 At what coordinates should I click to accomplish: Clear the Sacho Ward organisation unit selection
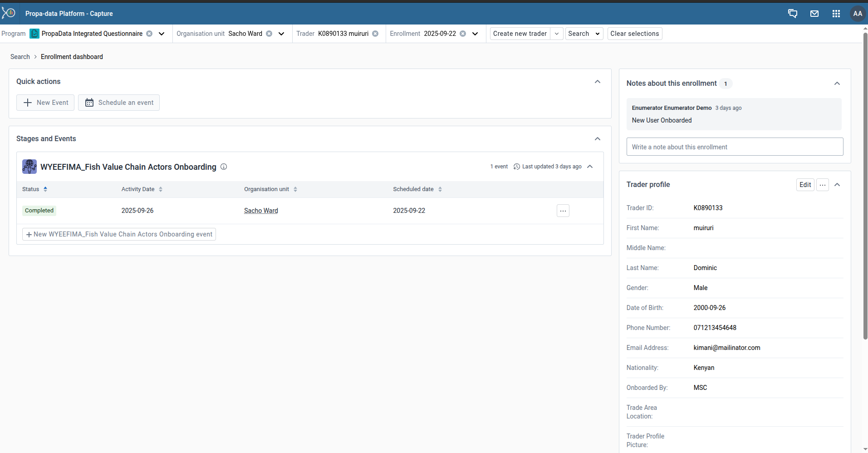pos(270,34)
